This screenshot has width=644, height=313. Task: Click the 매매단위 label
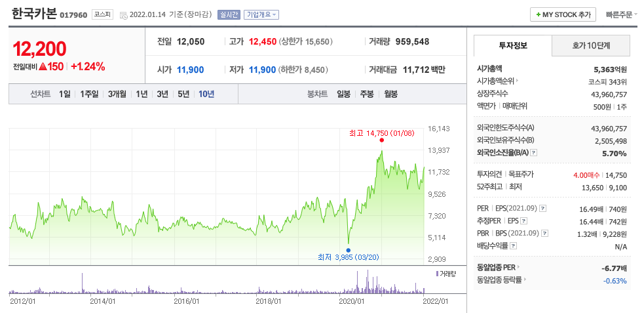(x=514, y=106)
